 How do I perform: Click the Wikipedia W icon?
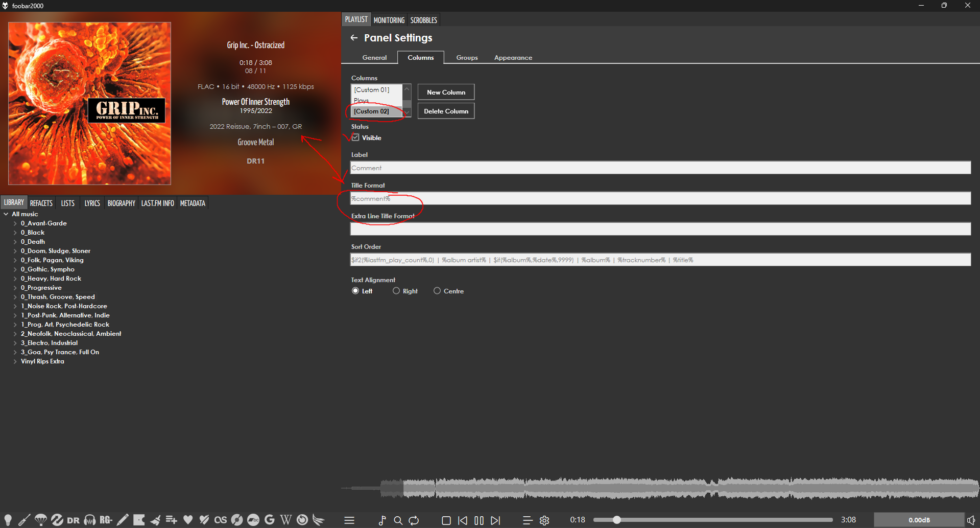286,520
